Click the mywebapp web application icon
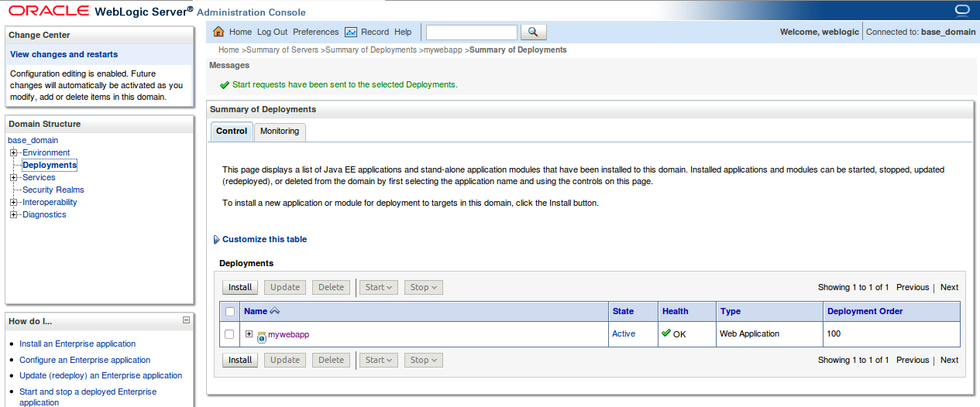980x407 pixels. [262, 336]
